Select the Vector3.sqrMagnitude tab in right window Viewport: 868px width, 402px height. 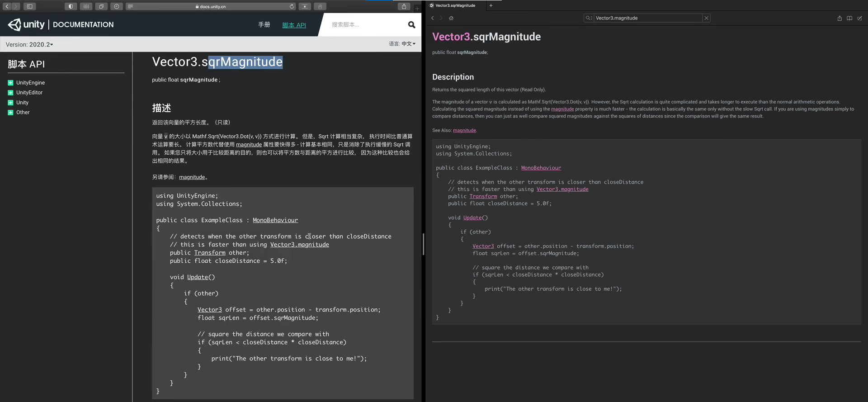pos(455,5)
